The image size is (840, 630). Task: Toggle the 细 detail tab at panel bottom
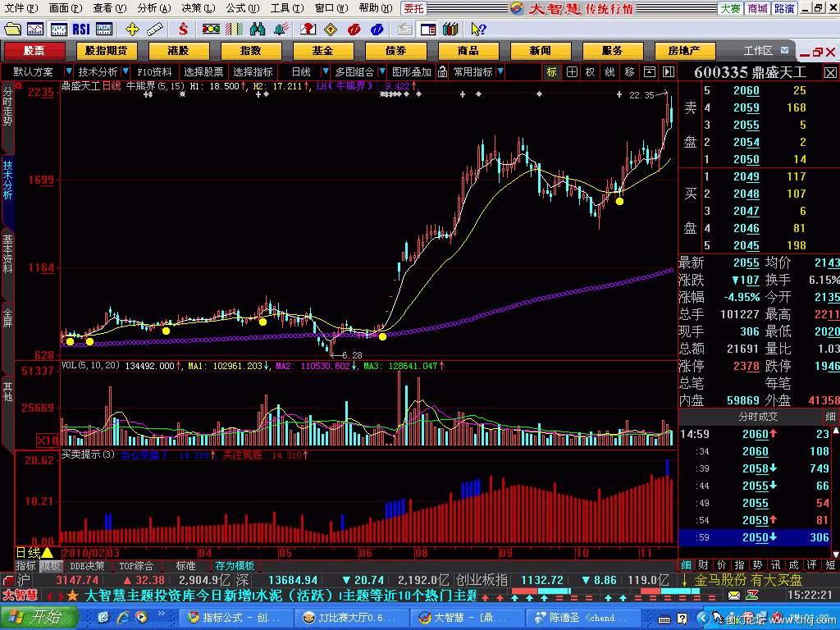686,565
